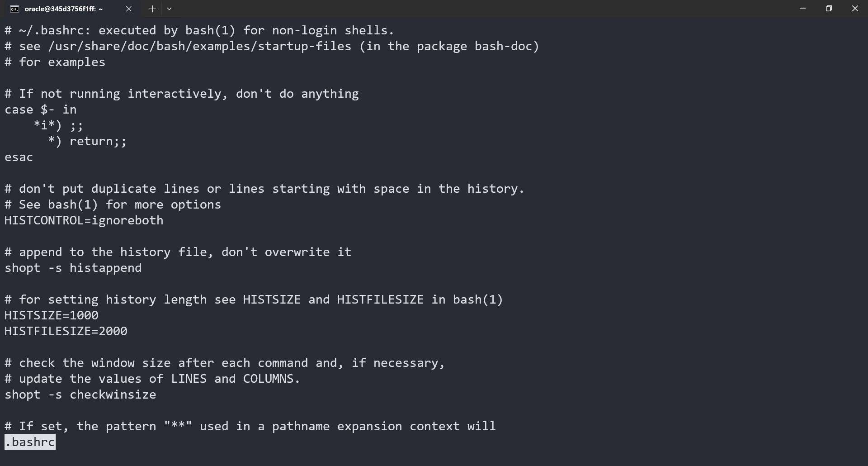Screen dimensions: 868x466
Task: Click the HISTFILESIZE=2000 line
Action: pyautogui.click(x=66, y=331)
